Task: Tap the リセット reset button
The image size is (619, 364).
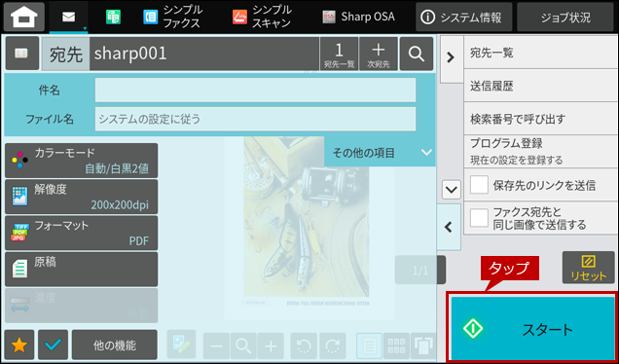Action: coord(588,268)
